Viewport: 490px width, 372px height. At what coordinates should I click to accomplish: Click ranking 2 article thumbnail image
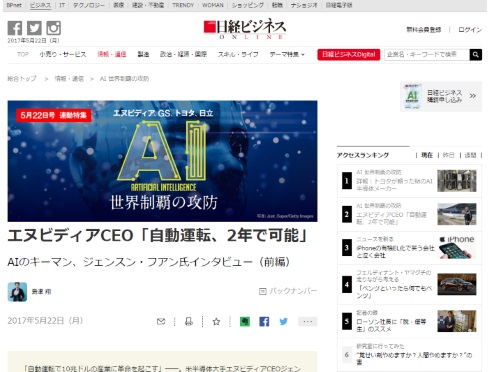[x=457, y=214]
